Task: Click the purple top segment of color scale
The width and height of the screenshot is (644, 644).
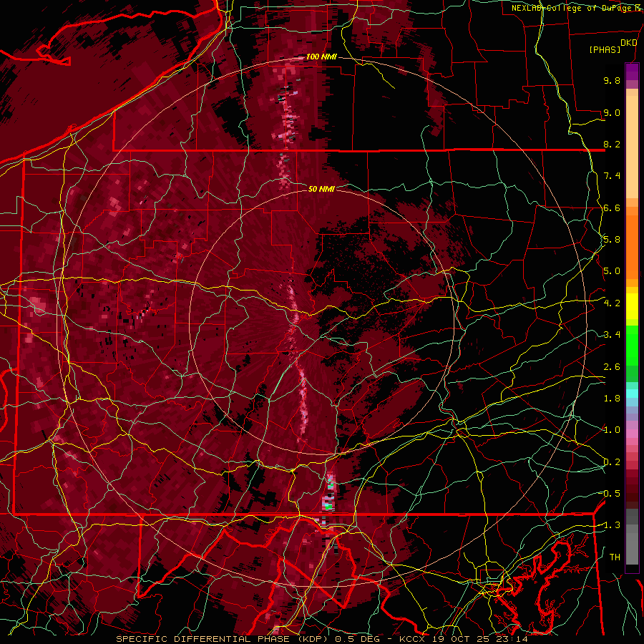Action: pyautogui.click(x=632, y=72)
